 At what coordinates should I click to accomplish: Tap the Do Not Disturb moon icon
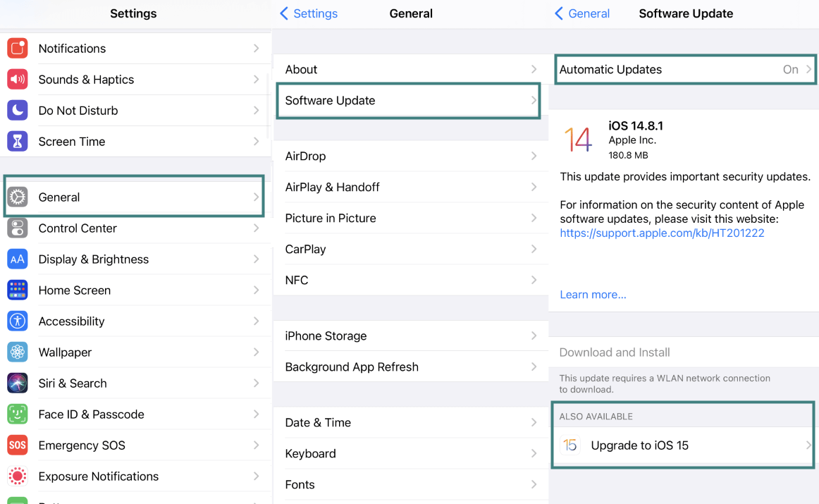point(18,110)
